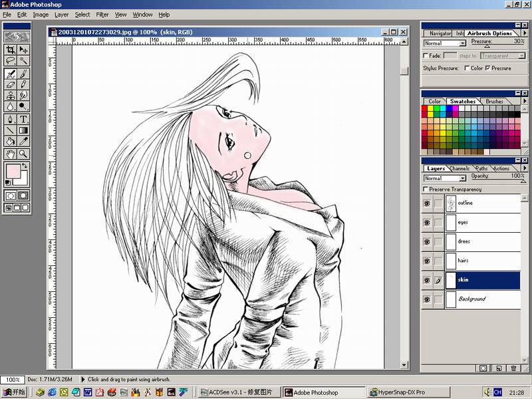Click the layer Opacity slider triangle
Screen dimensions: 532x399
pos(523,181)
